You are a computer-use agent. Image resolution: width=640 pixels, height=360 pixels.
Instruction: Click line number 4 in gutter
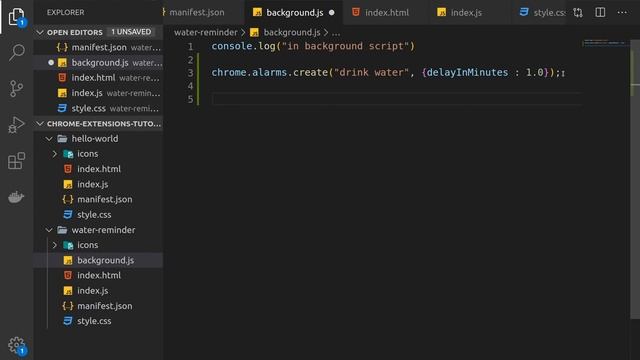[x=190, y=86]
